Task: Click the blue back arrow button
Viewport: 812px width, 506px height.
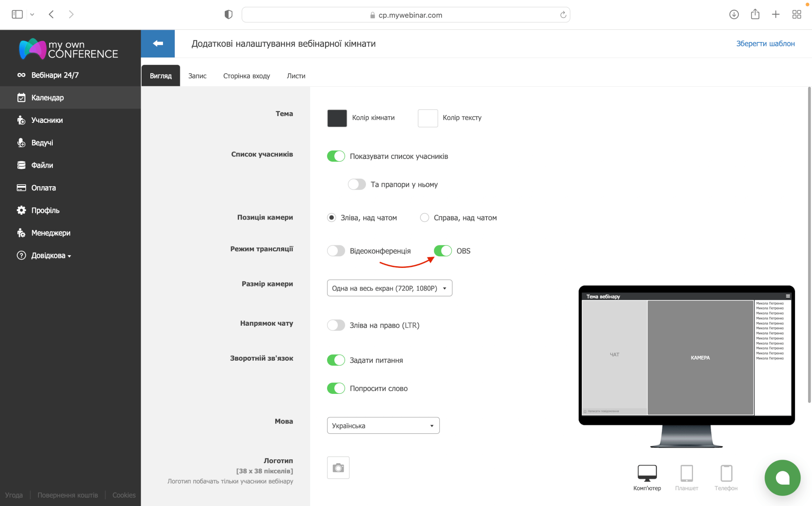Action: tap(158, 44)
